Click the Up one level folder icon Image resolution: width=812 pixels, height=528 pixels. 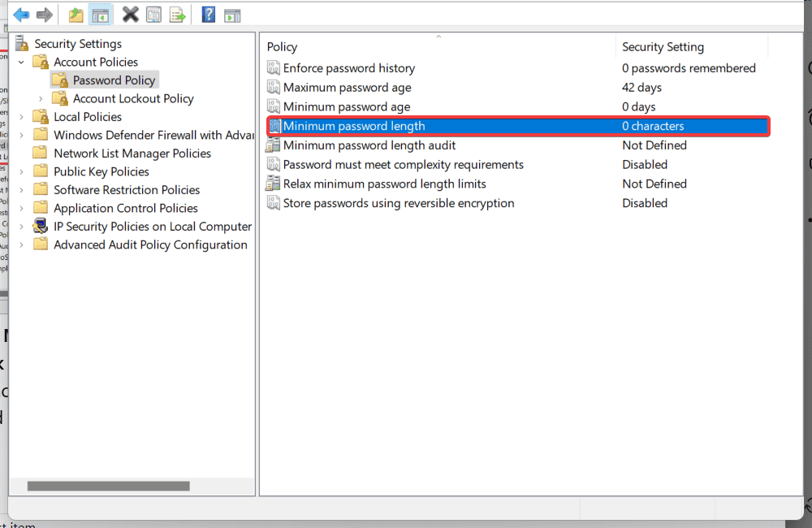[x=76, y=15]
